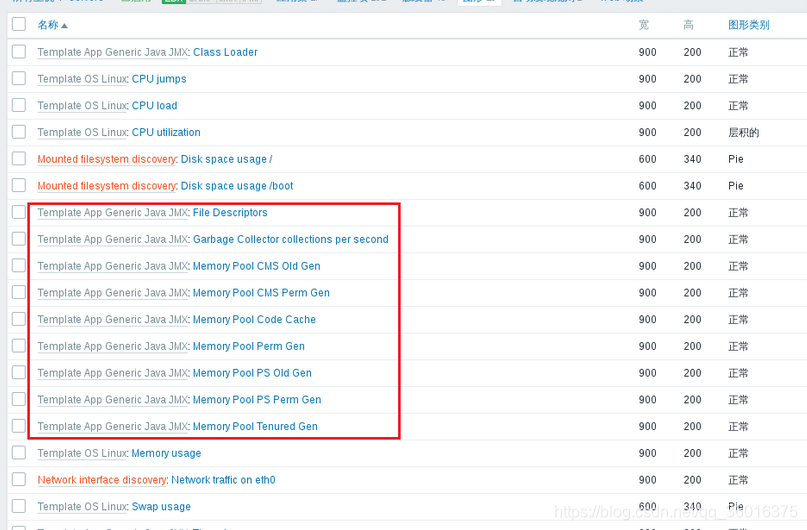807x530 pixels.
Task: Sort the list by 名称 column
Action: (x=52, y=25)
